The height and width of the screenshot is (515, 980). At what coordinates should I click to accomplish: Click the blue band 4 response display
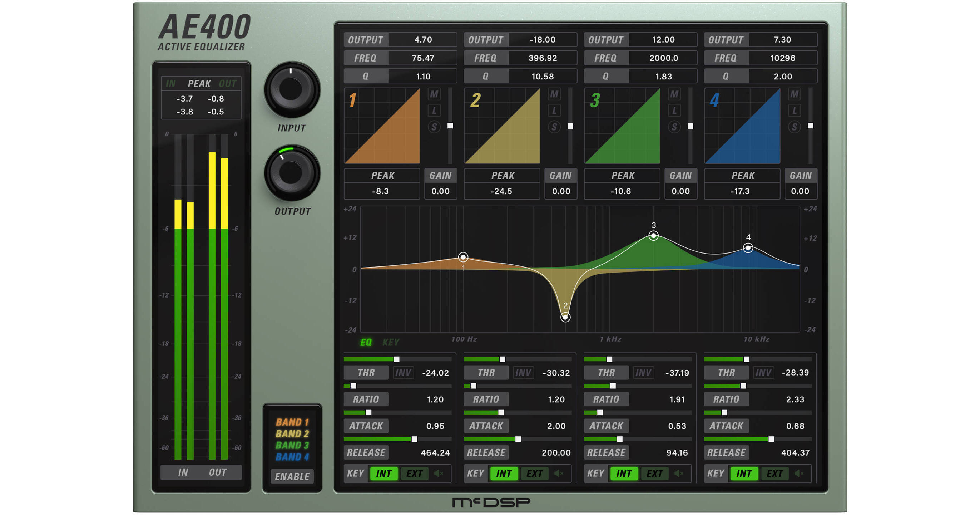[x=742, y=126]
